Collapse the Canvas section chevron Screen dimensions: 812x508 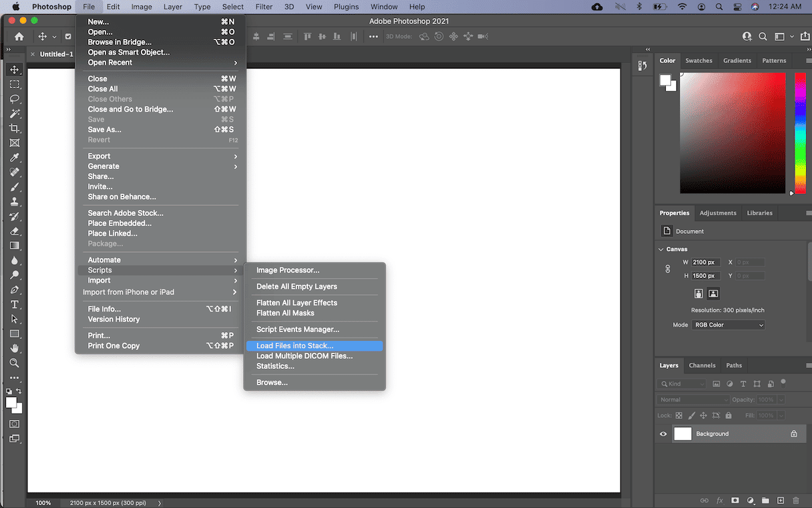661,249
